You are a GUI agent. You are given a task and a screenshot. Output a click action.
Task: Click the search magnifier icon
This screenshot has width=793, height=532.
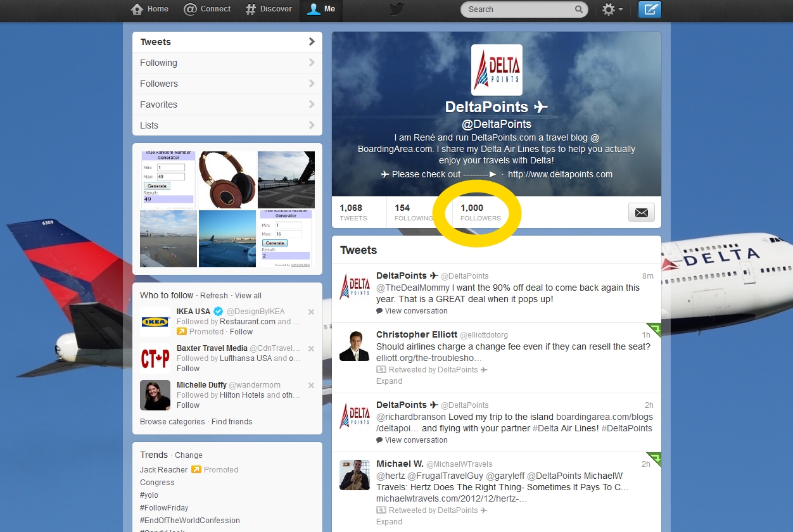click(x=579, y=9)
